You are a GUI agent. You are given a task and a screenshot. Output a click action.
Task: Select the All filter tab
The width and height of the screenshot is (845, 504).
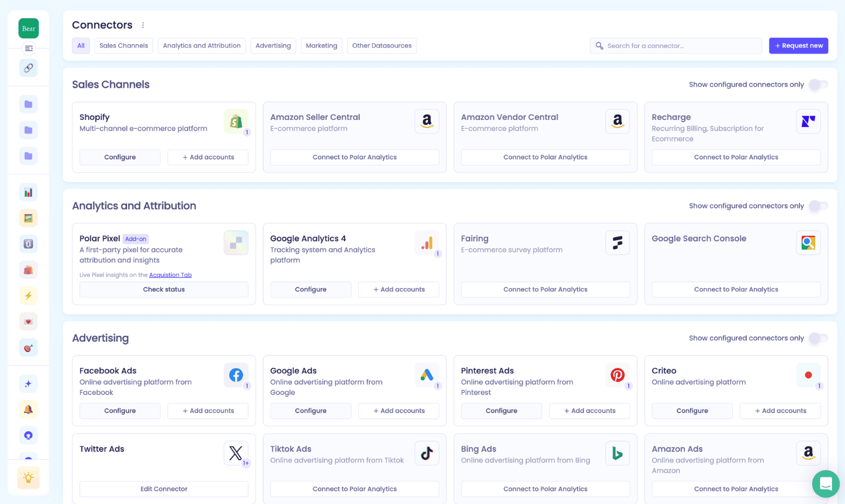[x=81, y=46]
